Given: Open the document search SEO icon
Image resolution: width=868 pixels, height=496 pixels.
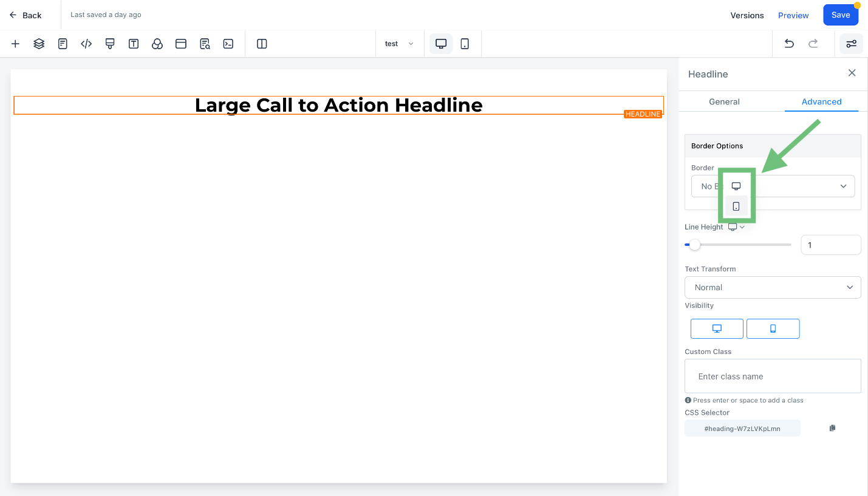Looking at the screenshot, I should [x=205, y=44].
